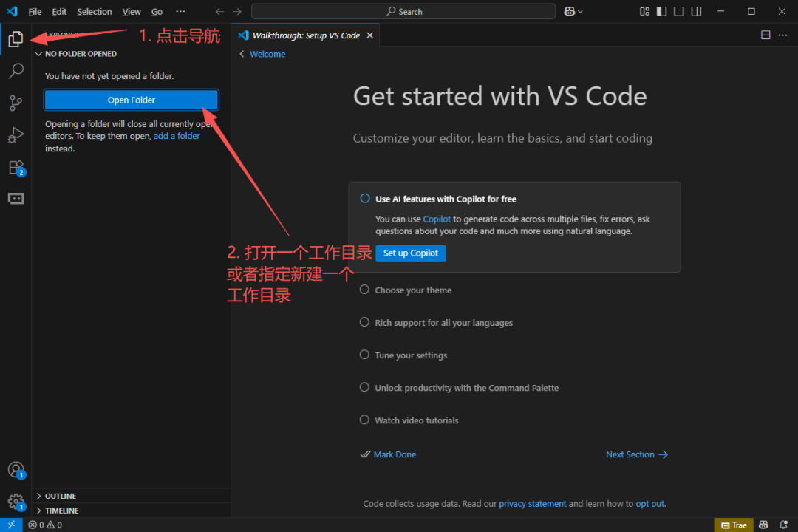Open the File menu

point(35,11)
